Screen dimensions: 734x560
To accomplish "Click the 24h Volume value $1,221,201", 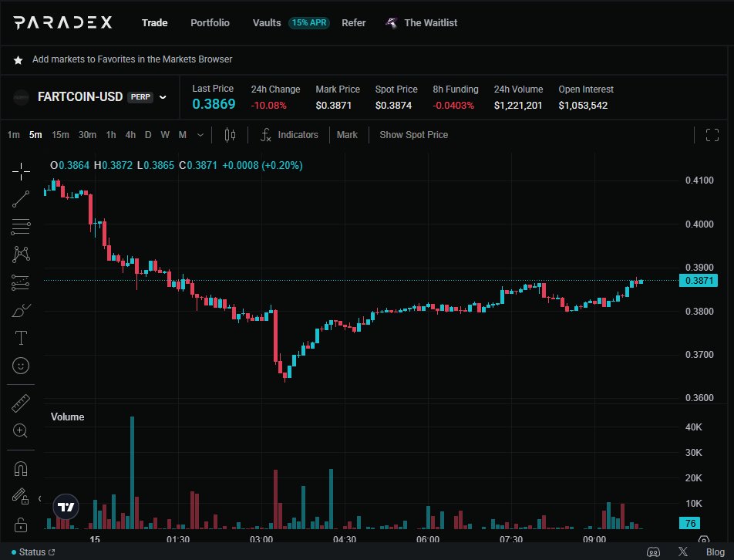I will click(518, 106).
